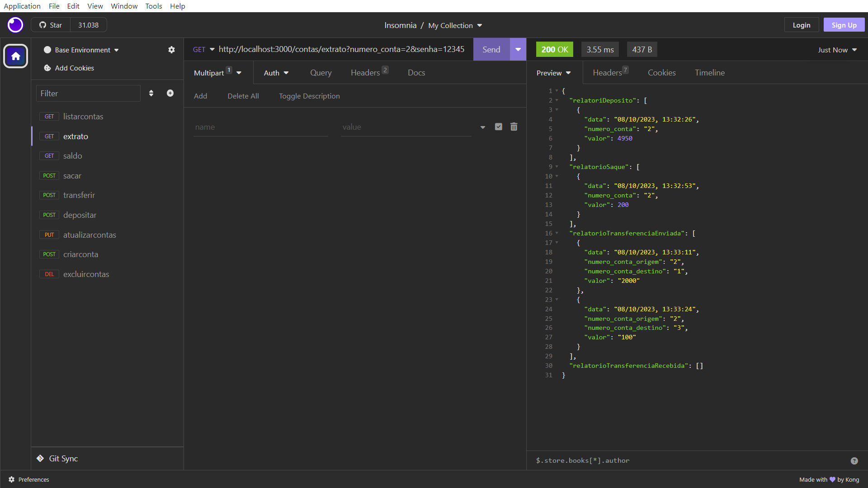
Task: Toggle the multipart row enabled checkbox
Action: tap(498, 127)
